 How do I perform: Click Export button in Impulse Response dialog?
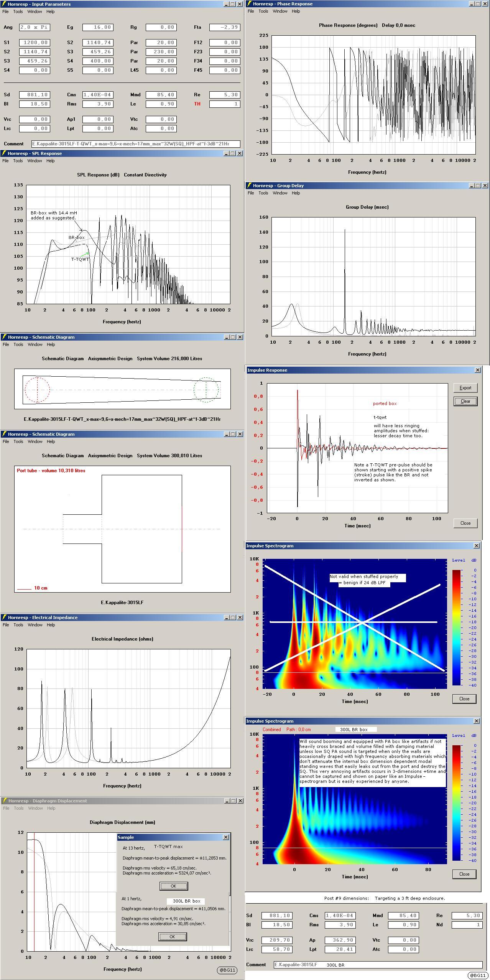pyautogui.click(x=465, y=388)
